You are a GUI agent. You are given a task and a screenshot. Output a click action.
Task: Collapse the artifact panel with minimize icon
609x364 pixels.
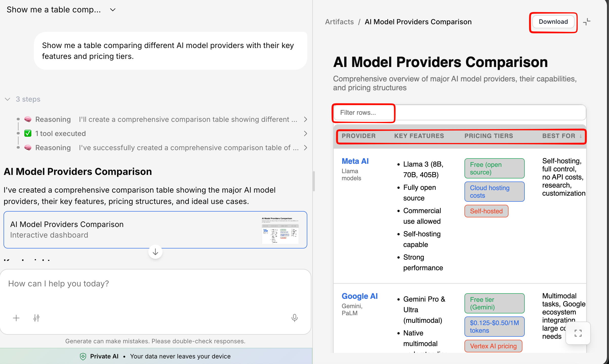[586, 22]
